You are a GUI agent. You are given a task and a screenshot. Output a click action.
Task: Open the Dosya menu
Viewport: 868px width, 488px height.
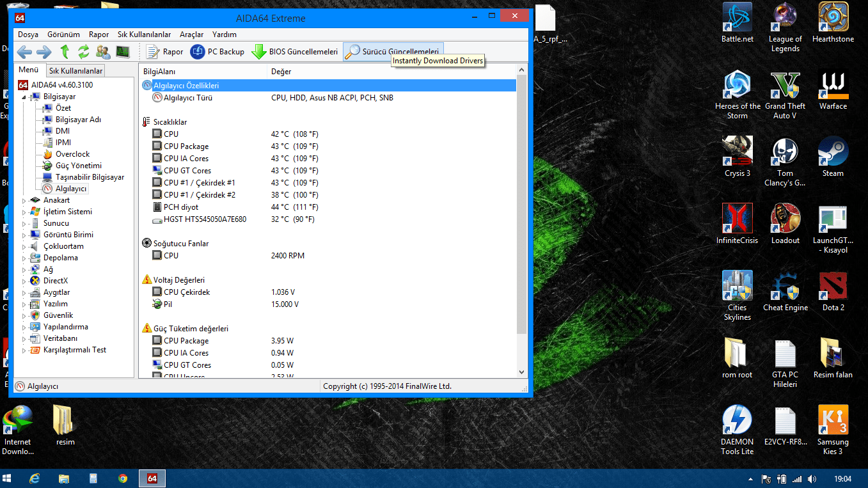[x=28, y=35]
